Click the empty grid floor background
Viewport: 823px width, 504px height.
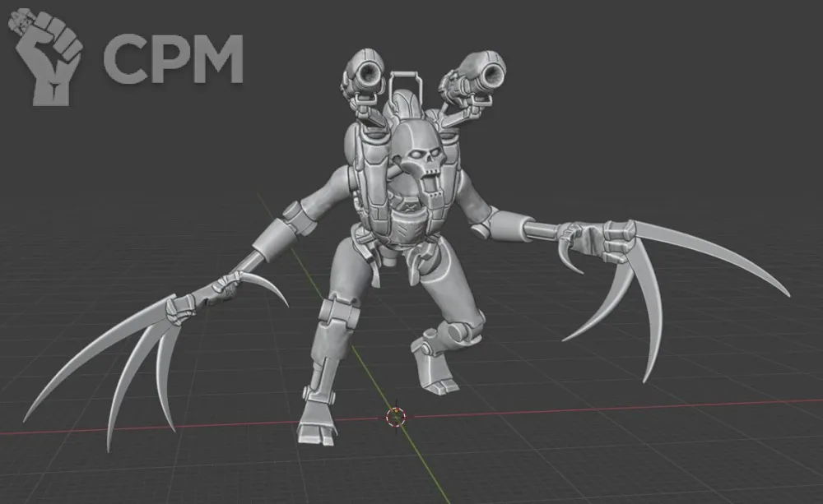pyautogui.click(x=658, y=460)
